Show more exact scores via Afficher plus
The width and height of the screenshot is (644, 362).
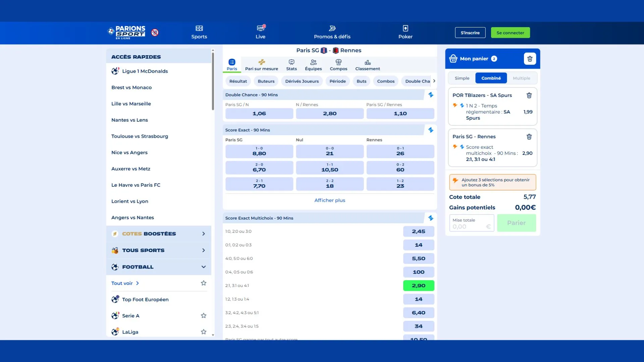[x=329, y=200]
